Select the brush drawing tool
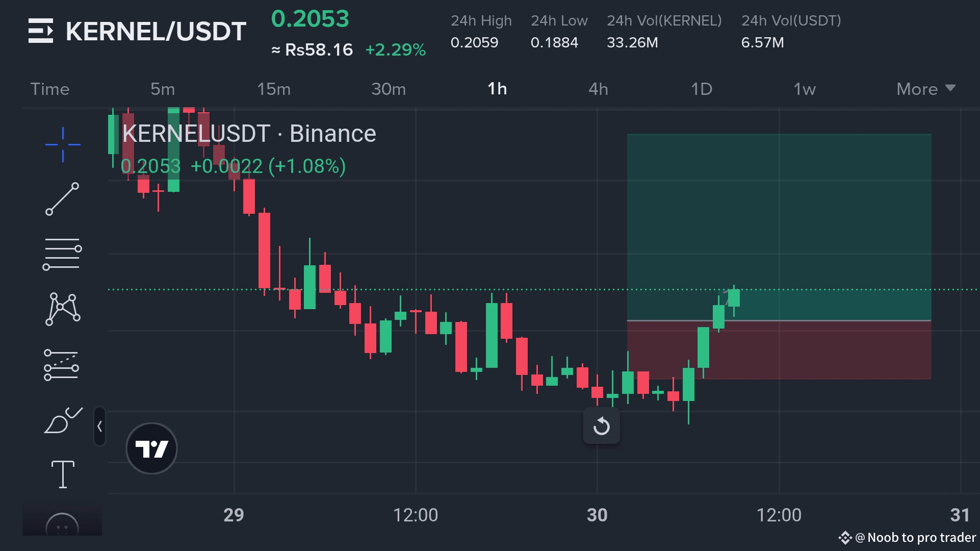980x551 pixels. pos(62,421)
